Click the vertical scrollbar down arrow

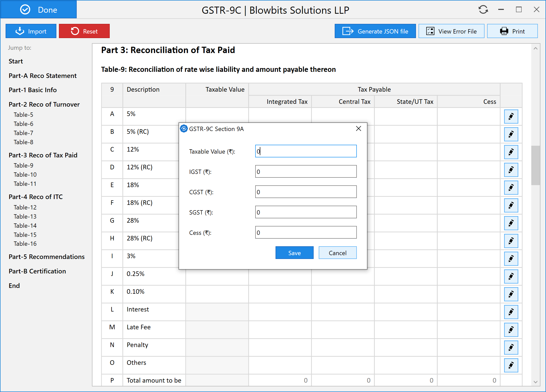pos(535,382)
